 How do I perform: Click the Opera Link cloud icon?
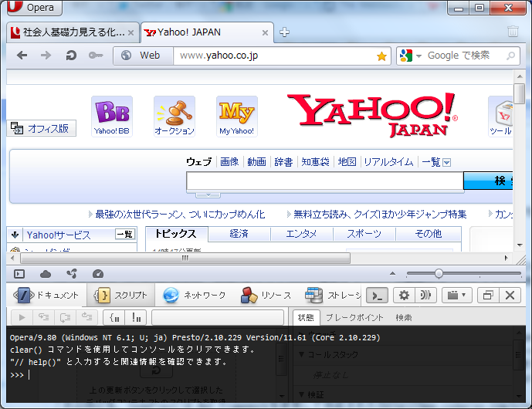click(x=46, y=274)
